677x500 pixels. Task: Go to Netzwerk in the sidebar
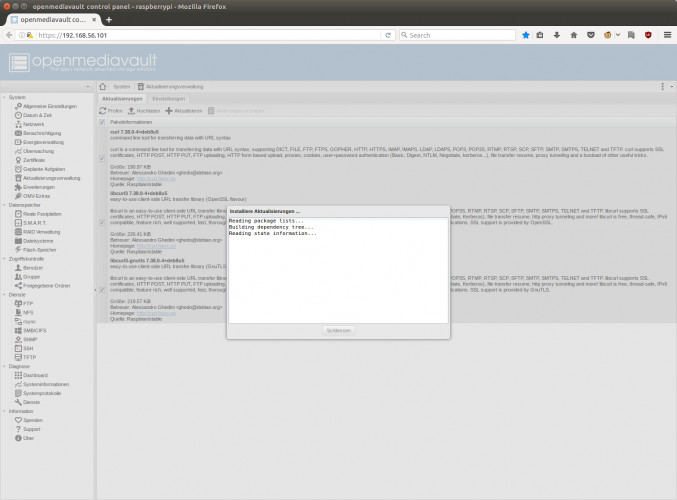29,124
